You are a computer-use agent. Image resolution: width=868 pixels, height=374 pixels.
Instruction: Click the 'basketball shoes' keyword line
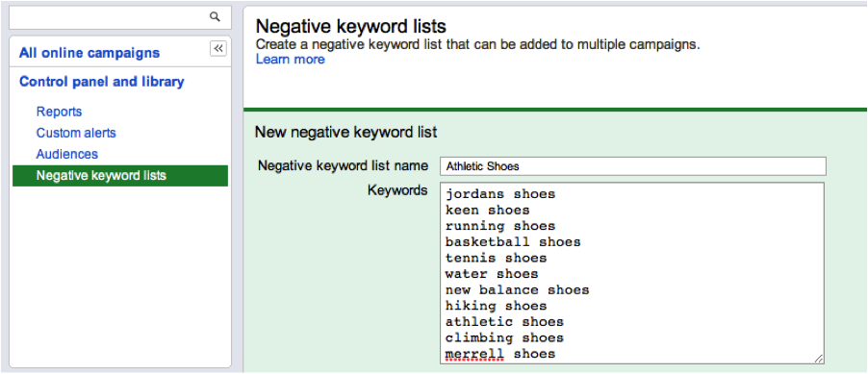[x=513, y=242]
